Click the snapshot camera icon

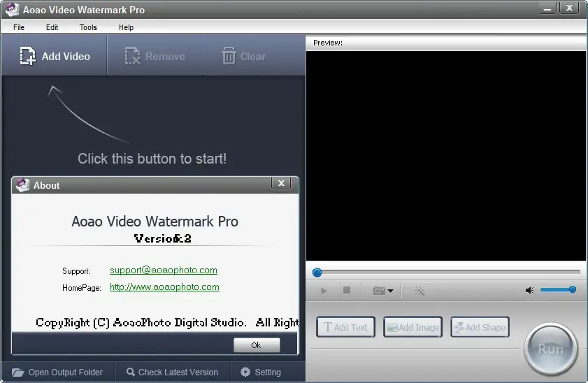point(379,291)
